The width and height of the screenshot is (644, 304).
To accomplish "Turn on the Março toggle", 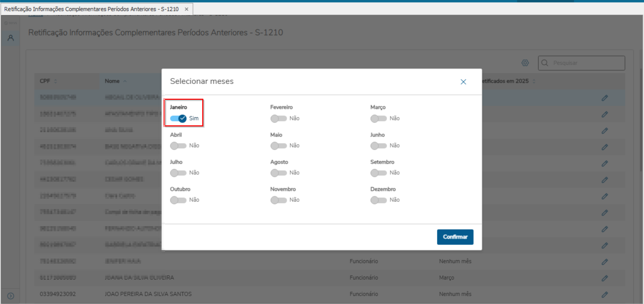I will click(x=379, y=119).
